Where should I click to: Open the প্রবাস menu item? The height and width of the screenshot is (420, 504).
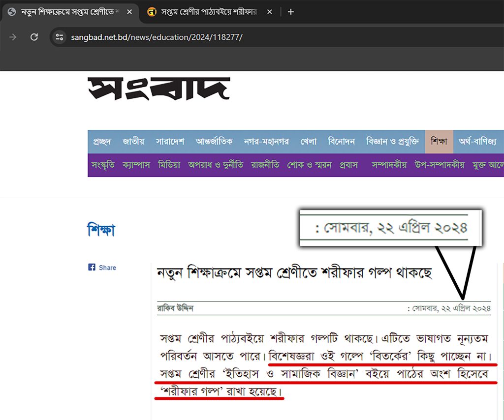349,165
